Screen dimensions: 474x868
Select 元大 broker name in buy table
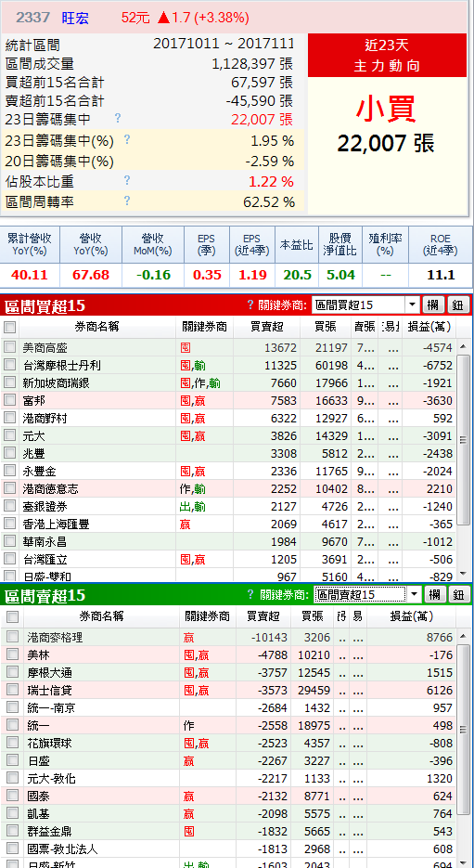click(33, 435)
